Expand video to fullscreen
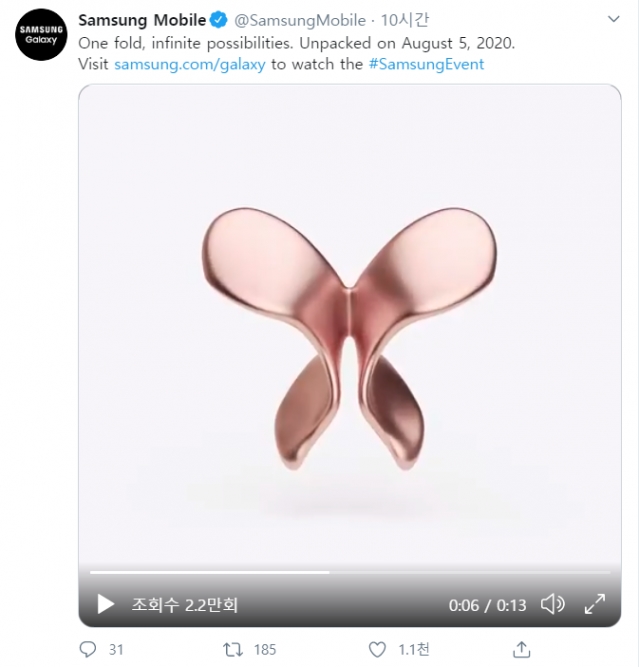The height and width of the screenshot is (667, 639). click(x=594, y=604)
